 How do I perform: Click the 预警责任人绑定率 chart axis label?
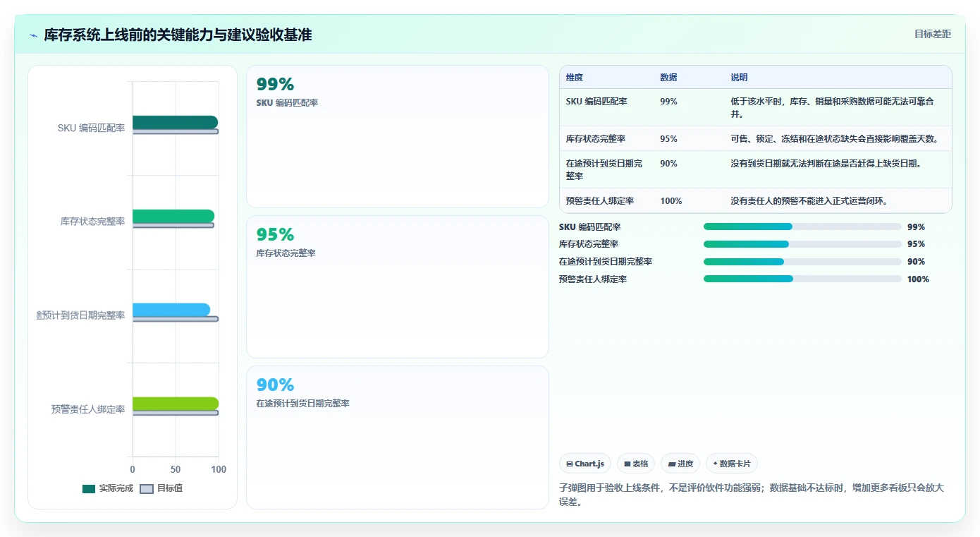88,409
